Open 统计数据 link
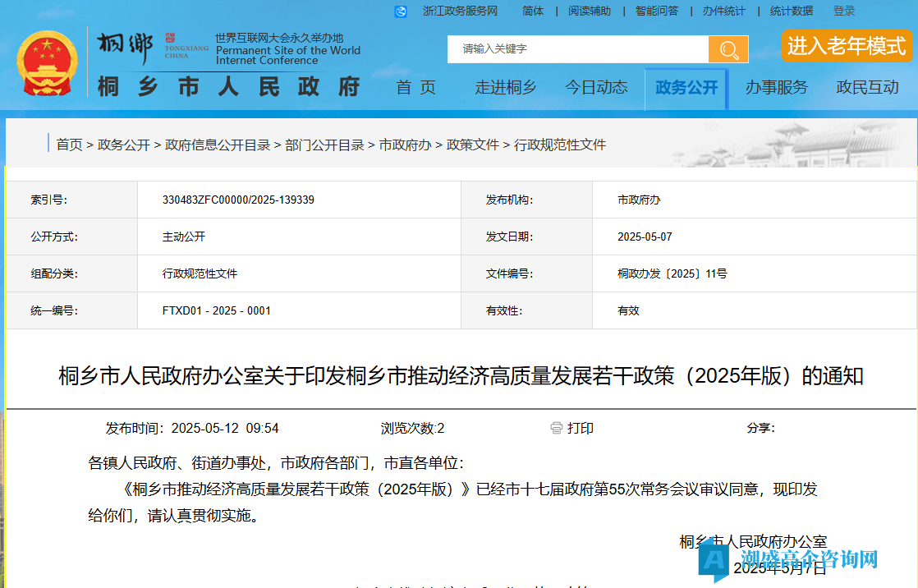Image resolution: width=918 pixels, height=588 pixels. click(x=791, y=11)
